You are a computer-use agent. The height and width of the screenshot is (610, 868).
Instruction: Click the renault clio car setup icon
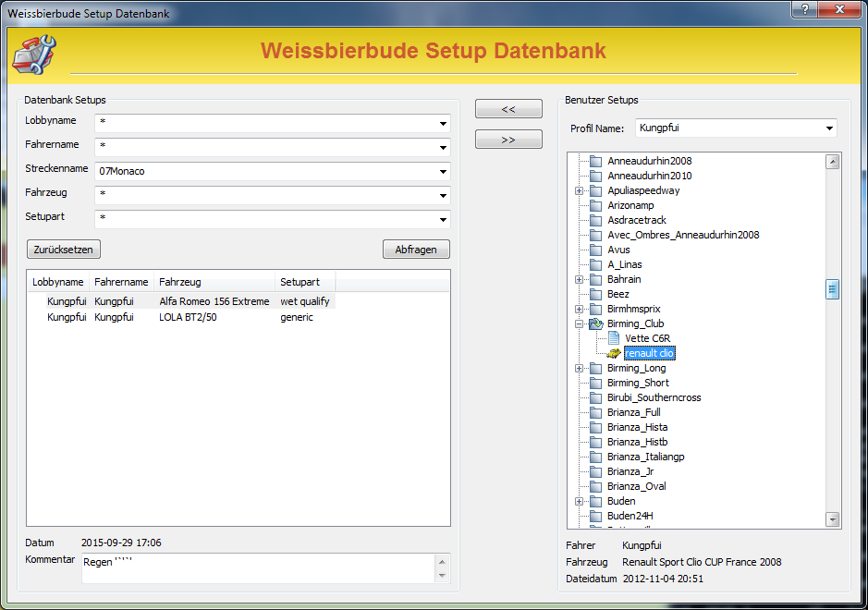tap(614, 353)
